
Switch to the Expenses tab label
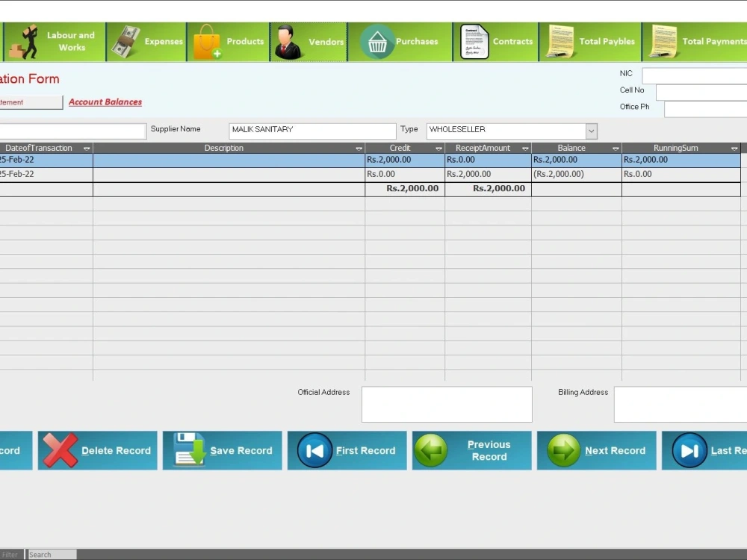[x=164, y=41]
